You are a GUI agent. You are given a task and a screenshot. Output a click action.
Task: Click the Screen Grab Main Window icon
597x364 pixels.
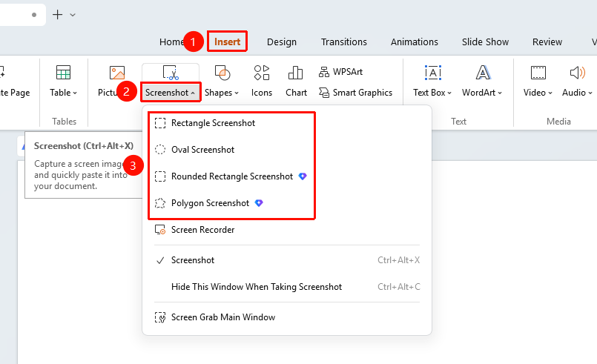[160, 317]
